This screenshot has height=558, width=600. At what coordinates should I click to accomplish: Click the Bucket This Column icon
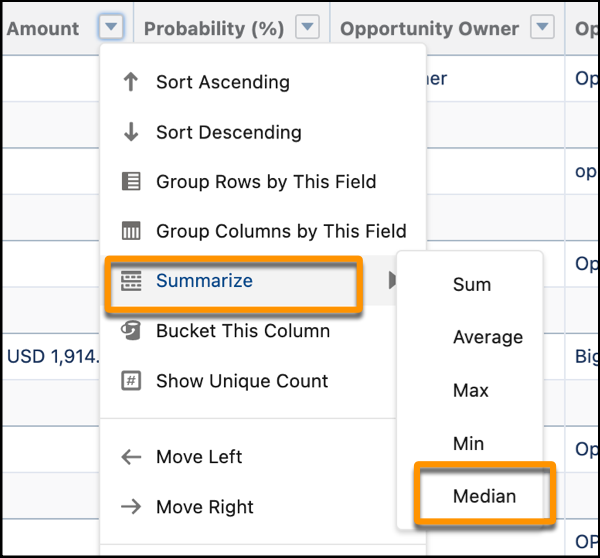[131, 331]
